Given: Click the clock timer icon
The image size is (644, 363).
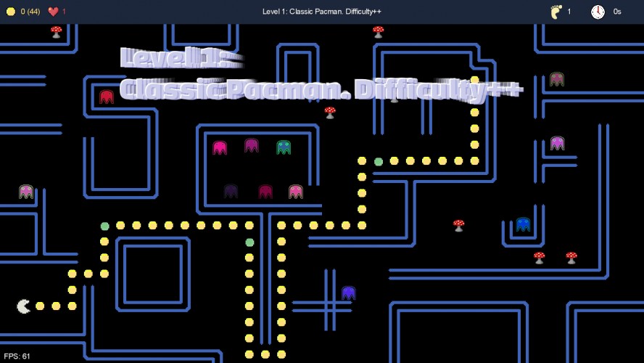Looking at the screenshot, I should (598, 12).
